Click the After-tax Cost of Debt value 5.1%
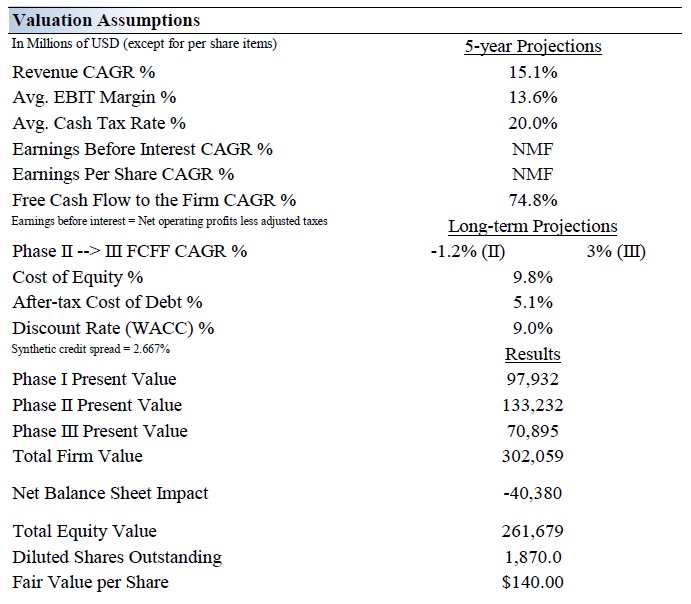The height and width of the screenshot is (604, 691). point(532,302)
